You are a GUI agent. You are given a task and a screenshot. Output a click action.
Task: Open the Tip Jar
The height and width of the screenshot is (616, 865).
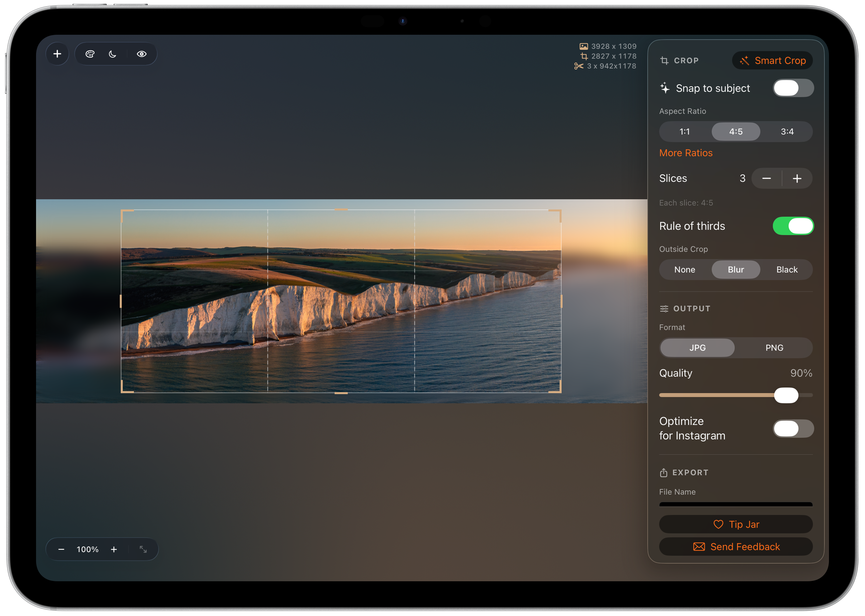click(736, 524)
